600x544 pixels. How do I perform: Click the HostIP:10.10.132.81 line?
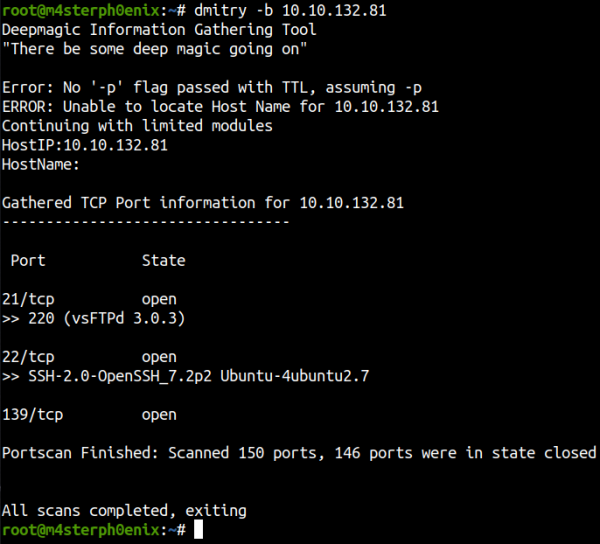point(84,145)
